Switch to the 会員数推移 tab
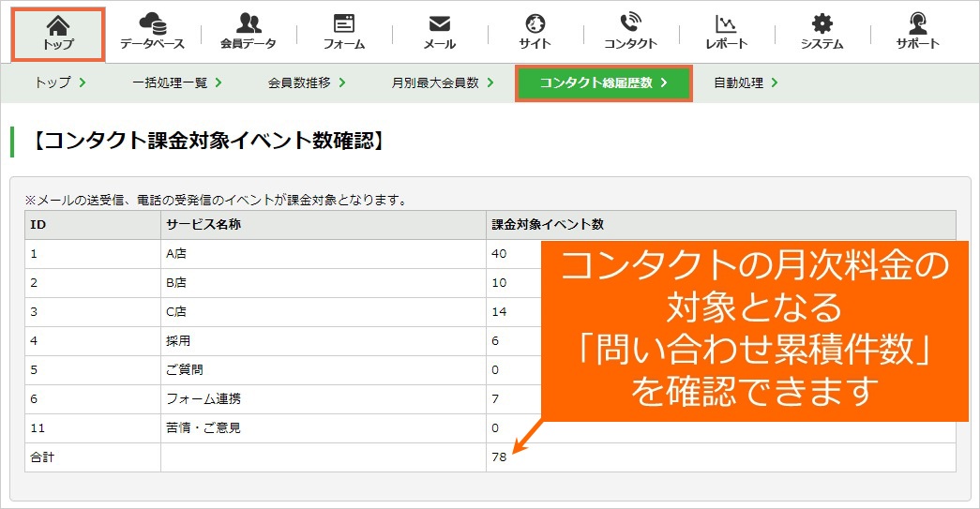This screenshot has height=509, width=980. click(307, 82)
